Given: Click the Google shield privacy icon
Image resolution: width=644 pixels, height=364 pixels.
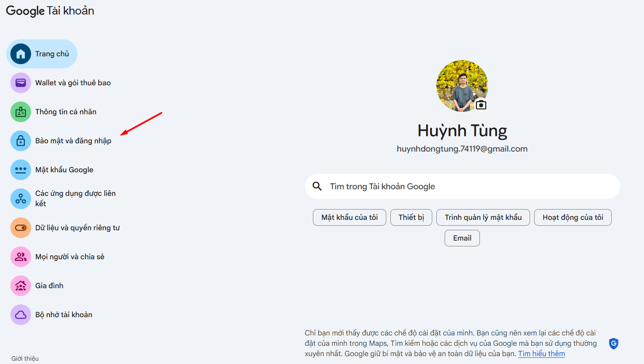Looking at the screenshot, I should click(x=614, y=343).
